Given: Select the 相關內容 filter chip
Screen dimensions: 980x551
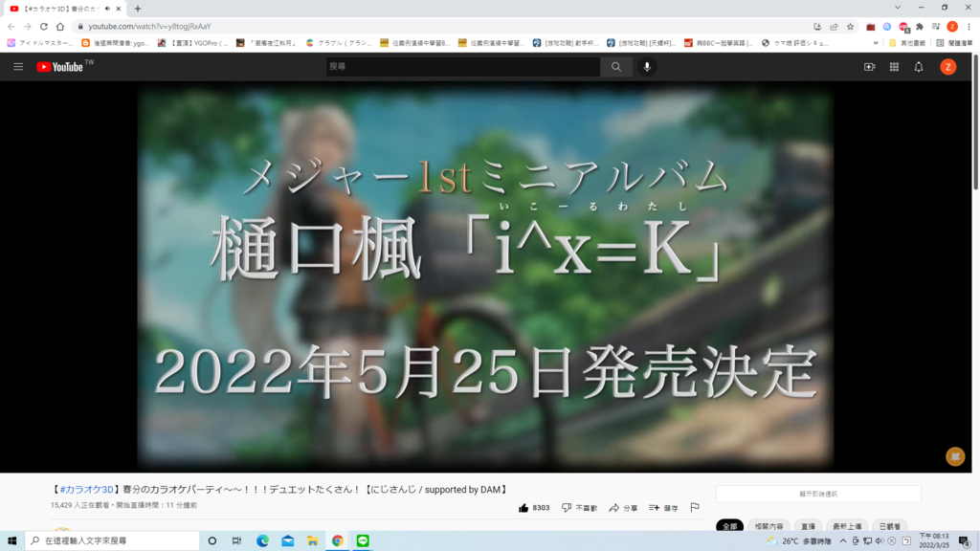Looking at the screenshot, I should coord(768,527).
